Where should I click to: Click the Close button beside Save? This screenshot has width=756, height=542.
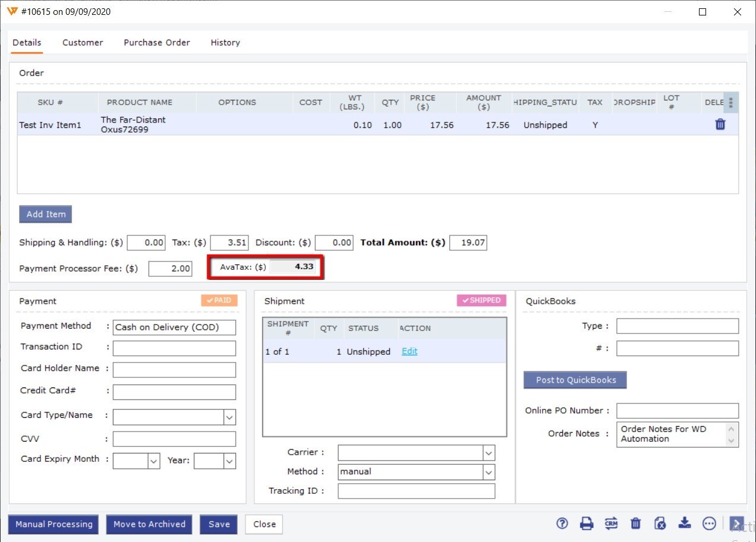coord(264,524)
